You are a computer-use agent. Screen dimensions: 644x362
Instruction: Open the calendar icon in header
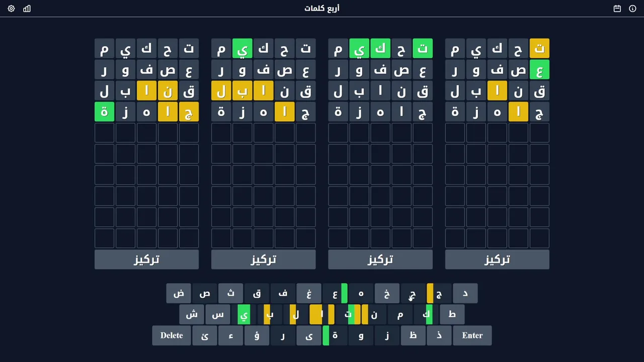pyautogui.click(x=617, y=9)
